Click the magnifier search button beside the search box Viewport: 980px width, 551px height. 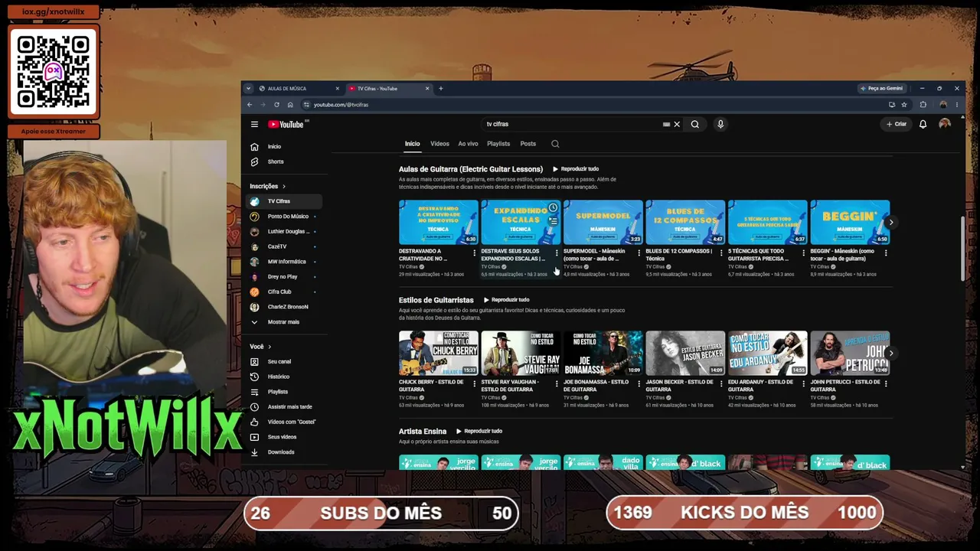point(695,124)
